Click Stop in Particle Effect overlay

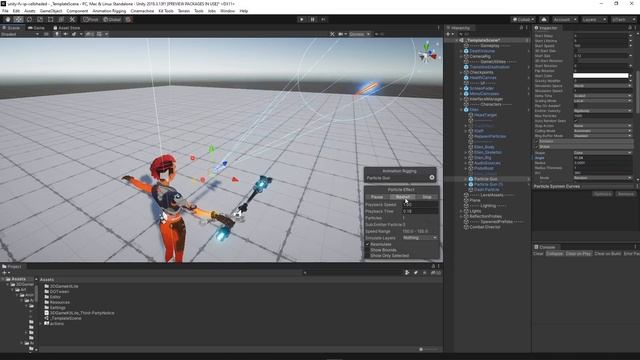pyautogui.click(x=427, y=197)
